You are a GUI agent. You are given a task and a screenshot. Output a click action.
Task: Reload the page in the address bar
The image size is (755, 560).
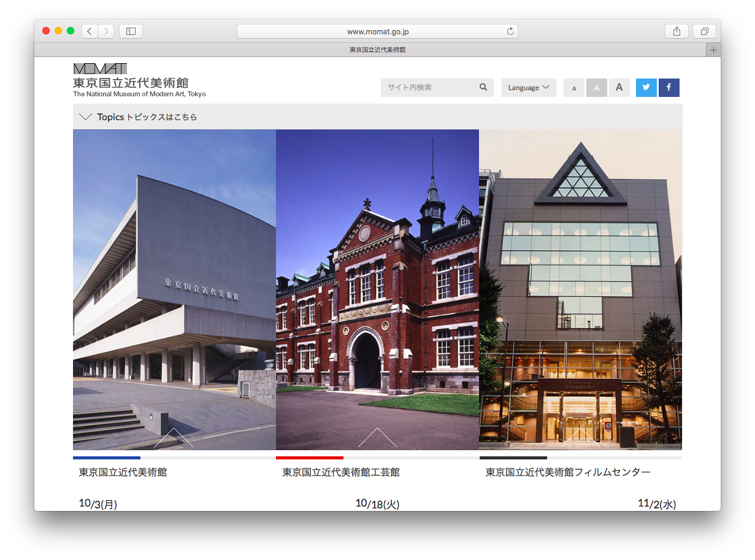(510, 31)
